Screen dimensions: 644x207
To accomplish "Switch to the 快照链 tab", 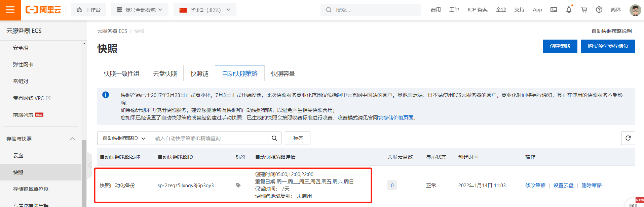I will [199, 73].
